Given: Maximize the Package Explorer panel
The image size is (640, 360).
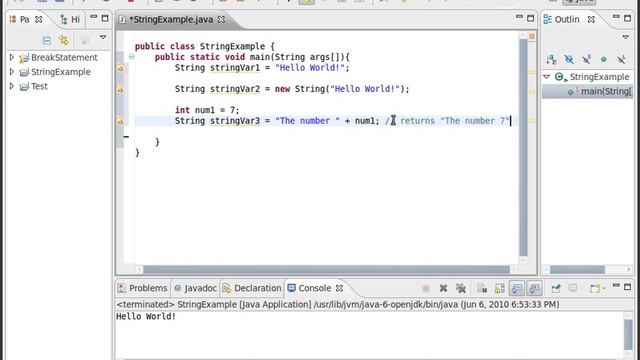Looking at the screenshot, I should click(105, 18).
